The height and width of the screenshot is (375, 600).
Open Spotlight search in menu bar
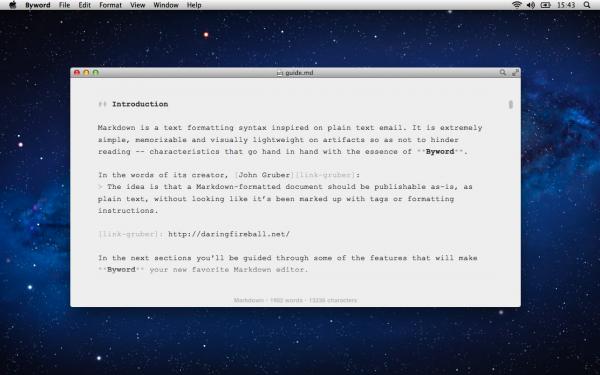click(x=587, y=5)
